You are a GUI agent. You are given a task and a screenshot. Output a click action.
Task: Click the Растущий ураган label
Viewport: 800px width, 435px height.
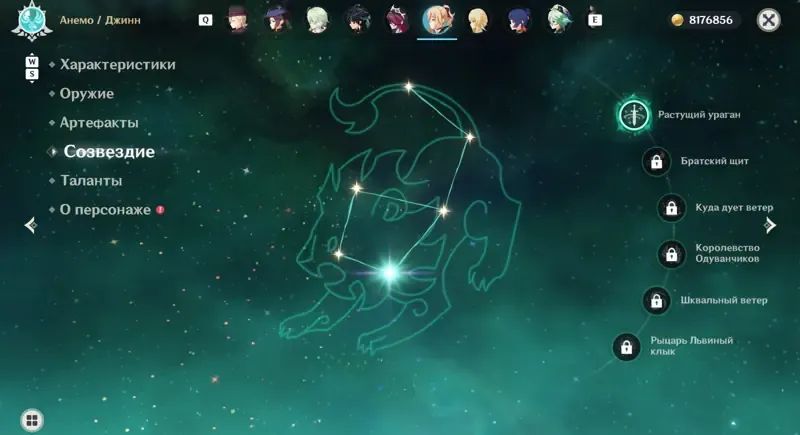tap(699, 115)
